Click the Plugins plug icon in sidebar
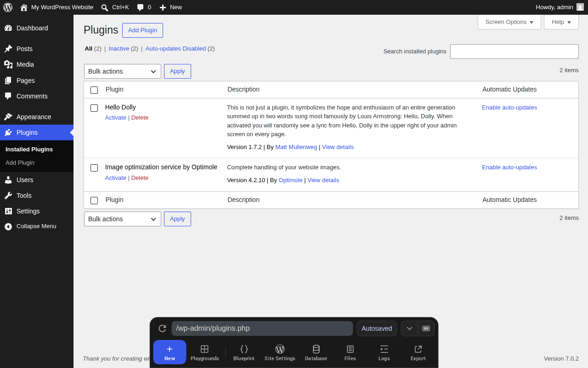The width and height of the screenshot is (588, 368). coord(8,132)
